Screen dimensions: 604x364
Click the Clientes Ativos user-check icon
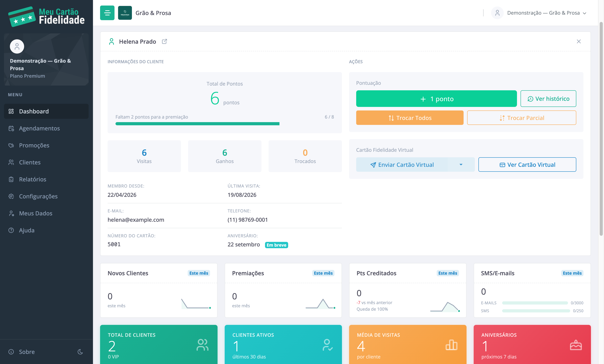pos(328,345)
